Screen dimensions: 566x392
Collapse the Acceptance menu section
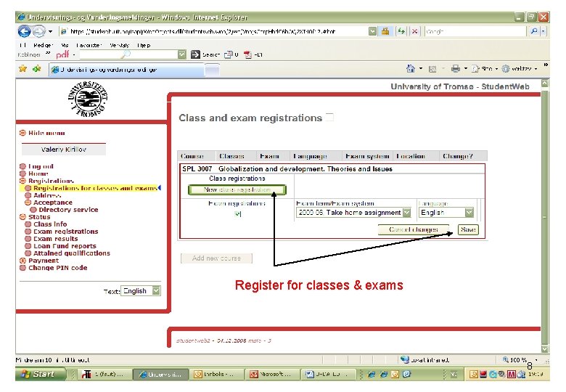[28, 203]
